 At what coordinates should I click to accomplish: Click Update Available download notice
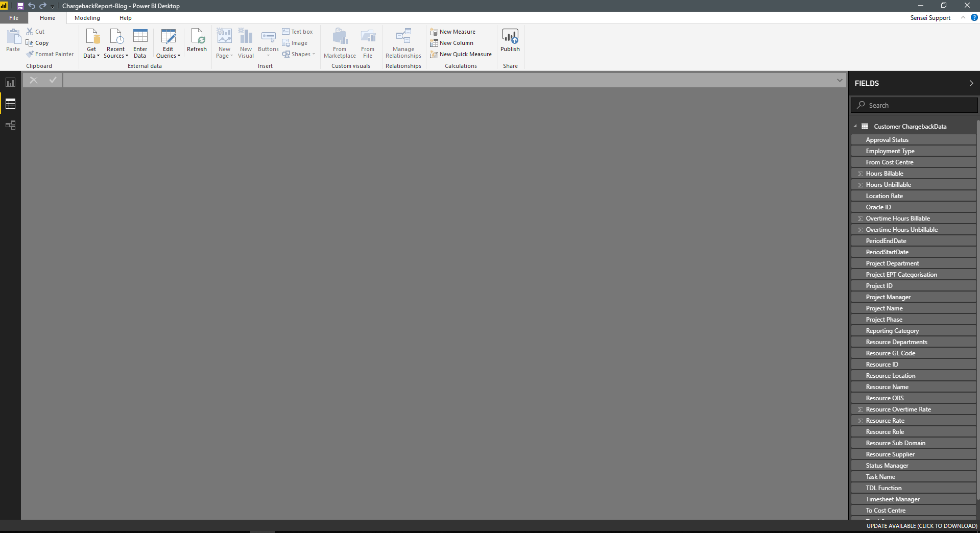point(922,526)
